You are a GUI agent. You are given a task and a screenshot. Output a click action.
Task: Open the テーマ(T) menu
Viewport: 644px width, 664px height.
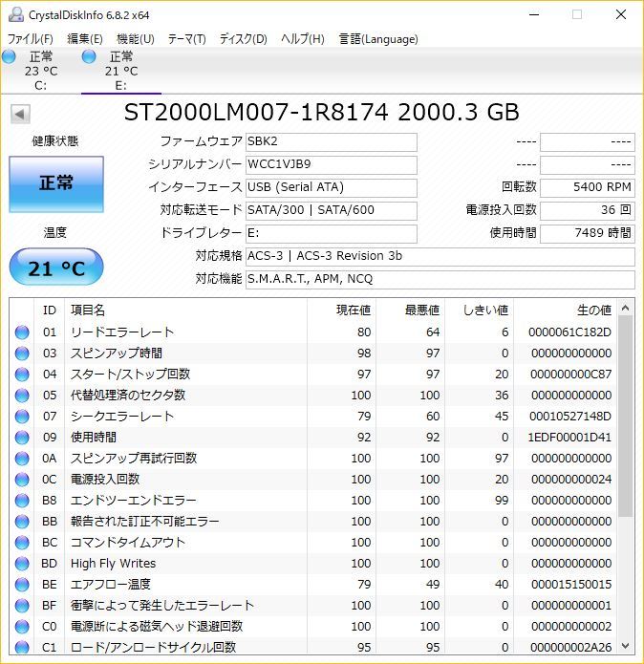186,39
